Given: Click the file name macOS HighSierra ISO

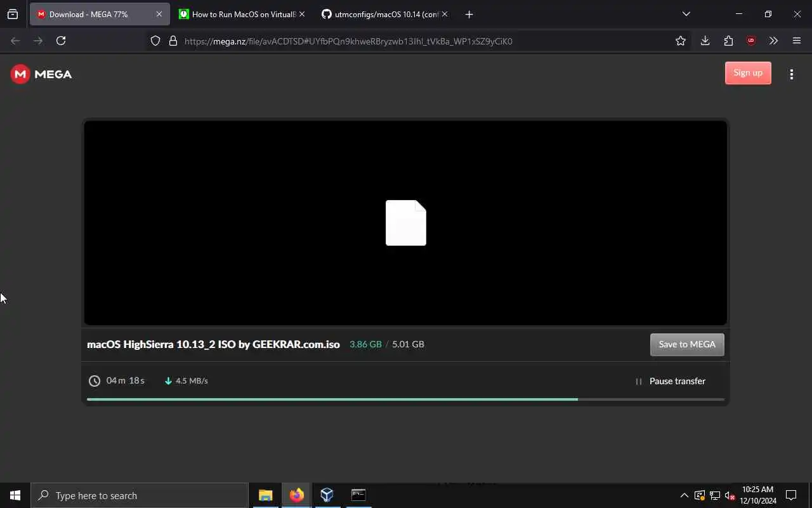Looking at the screenshot, I should tap(213, 344).
